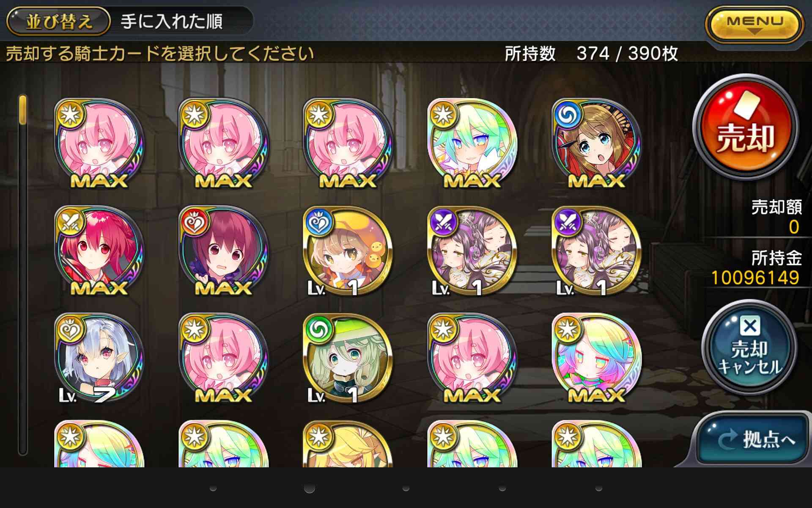The width and height of the screenshot is (812, 508).
Task: Select the green-hat girl Lv. 1 card
Action: pos(348,358)
